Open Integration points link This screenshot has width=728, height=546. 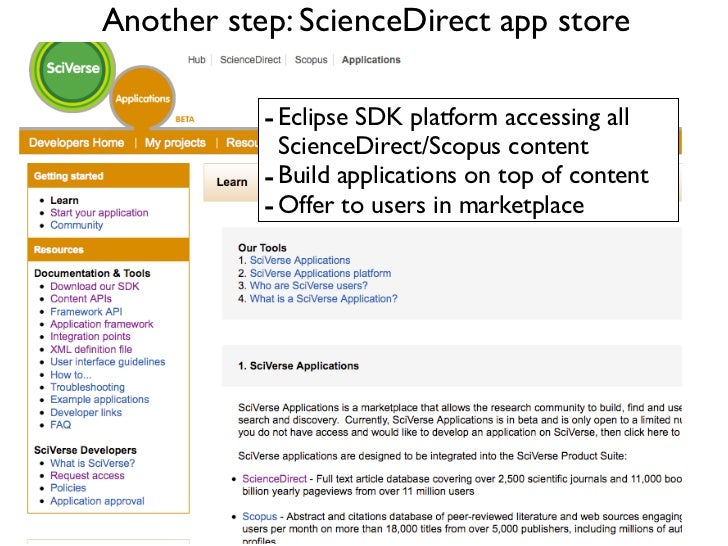click(x=90, y=337)
